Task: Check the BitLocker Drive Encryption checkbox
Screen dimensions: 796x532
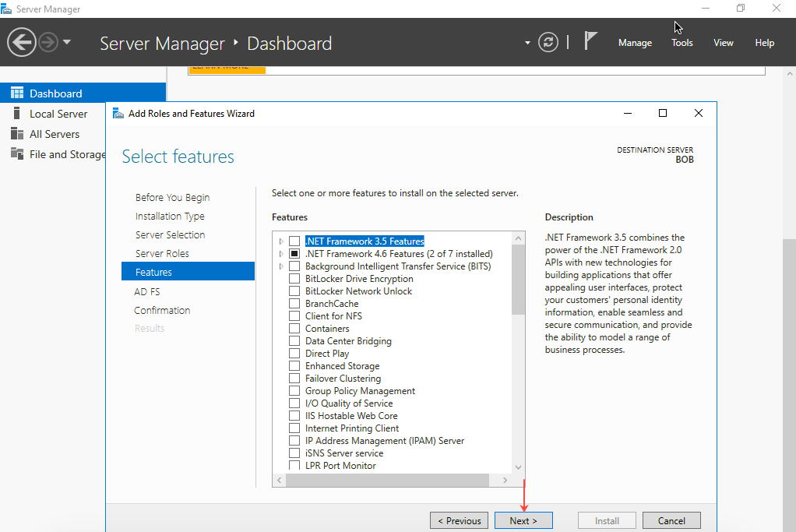Action: point(294,279)
